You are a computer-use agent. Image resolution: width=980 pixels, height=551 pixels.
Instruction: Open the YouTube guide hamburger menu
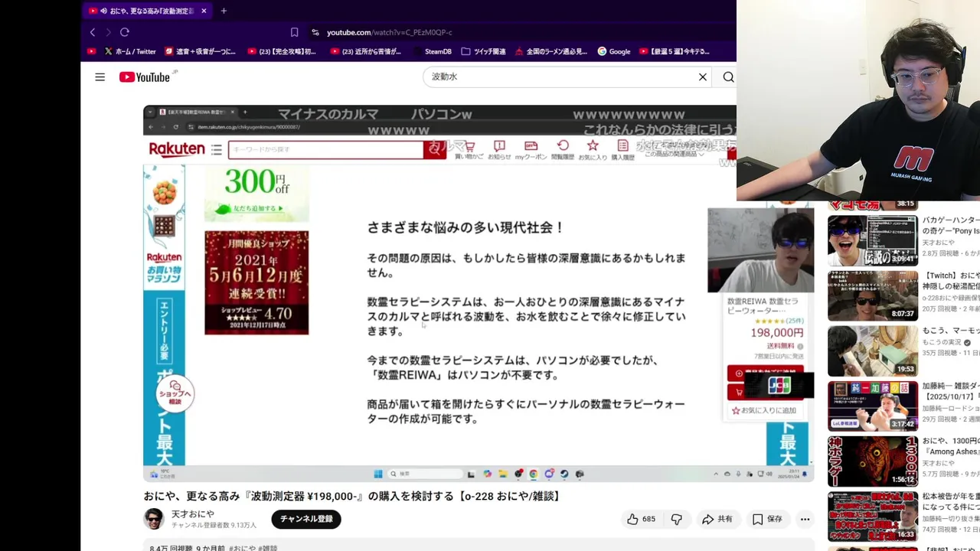[x=100, y=77]
